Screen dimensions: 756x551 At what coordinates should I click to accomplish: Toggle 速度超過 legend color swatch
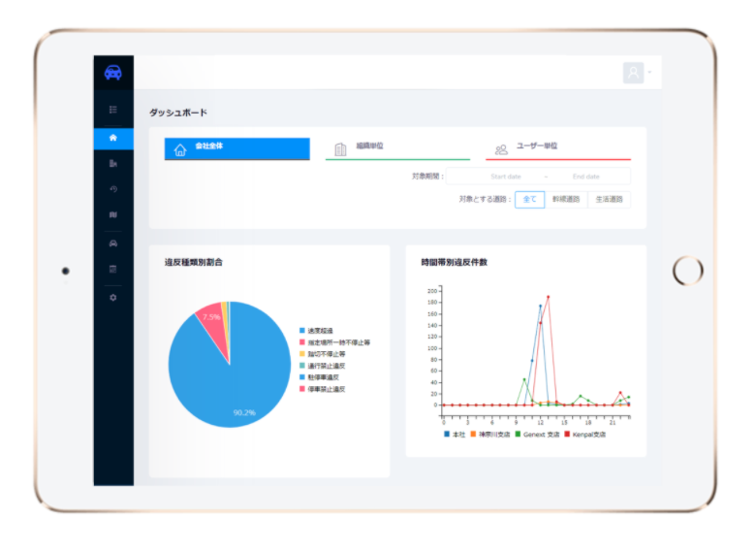(x=302, y=331)
